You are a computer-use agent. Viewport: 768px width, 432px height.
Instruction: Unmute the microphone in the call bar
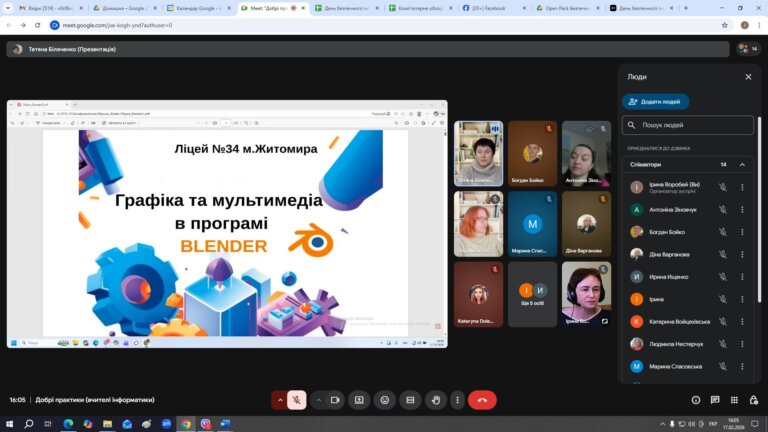point(296,400)
